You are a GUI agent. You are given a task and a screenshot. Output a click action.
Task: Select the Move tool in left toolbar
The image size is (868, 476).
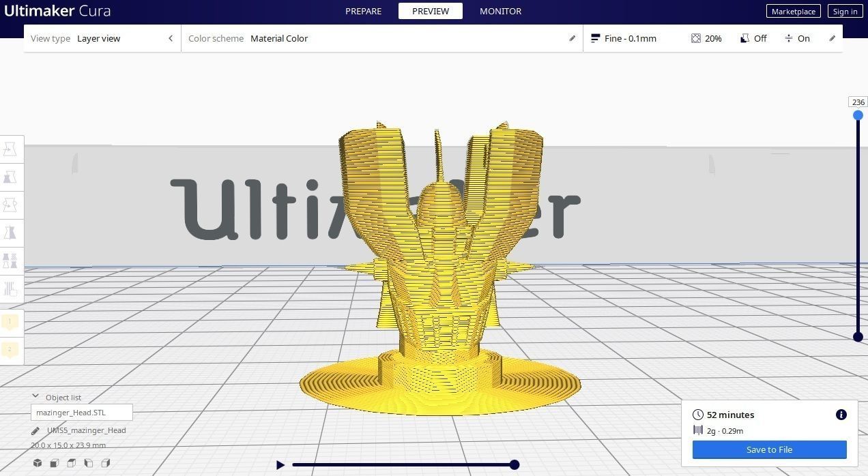[10, 149]
